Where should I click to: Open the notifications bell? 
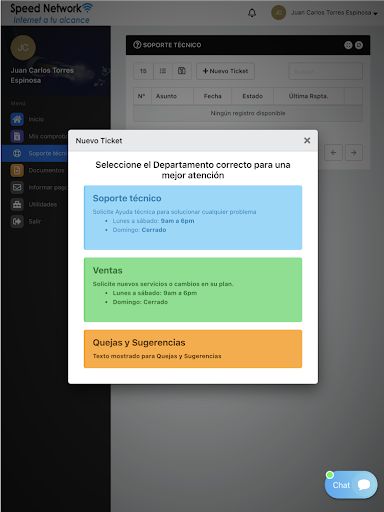[x=252, y=13]
